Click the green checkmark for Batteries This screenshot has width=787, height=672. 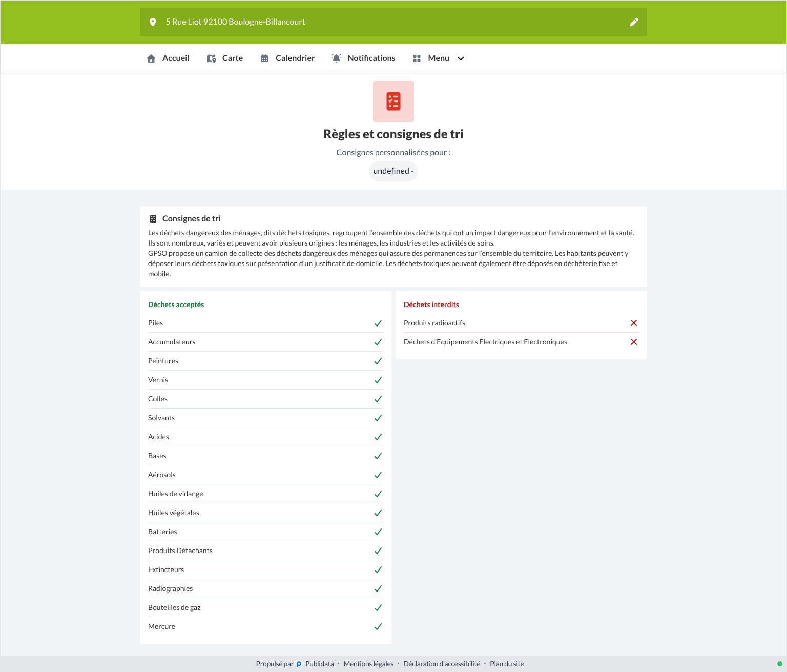378,532
